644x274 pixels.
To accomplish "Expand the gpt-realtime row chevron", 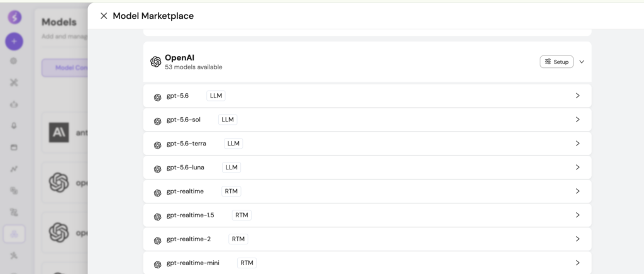I will (x=577, y=191).
